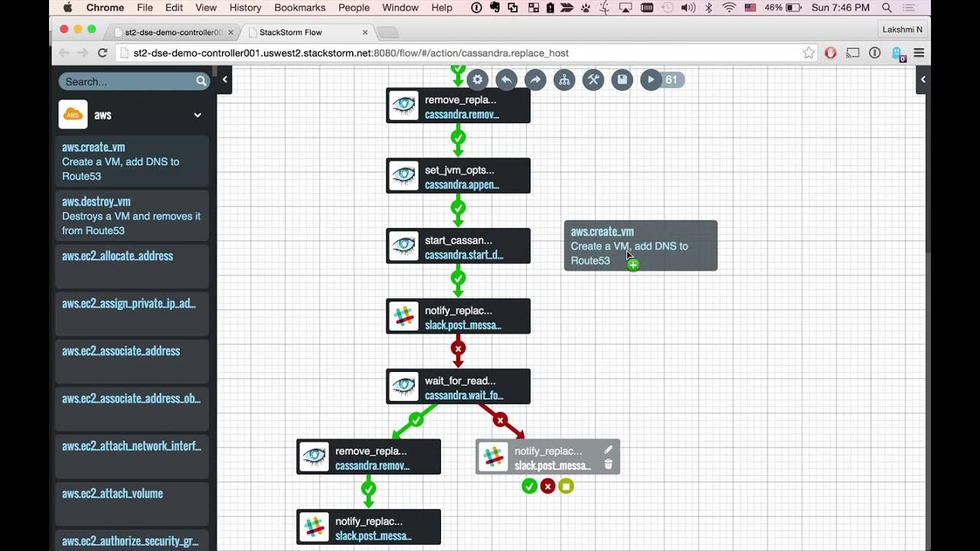
Task: Click Wi-Fi icon in menu bar
Action: 729,8
